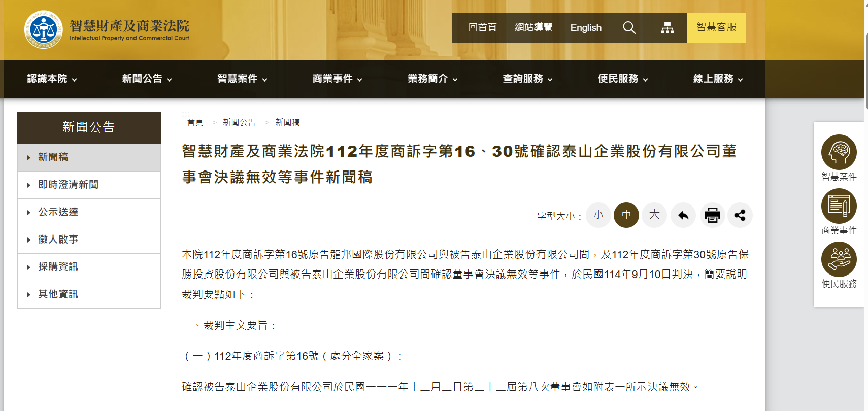This screenshot has width=868, height=411.
Task: Select 公示送達 in the sidebar
Action: [89, 212]
